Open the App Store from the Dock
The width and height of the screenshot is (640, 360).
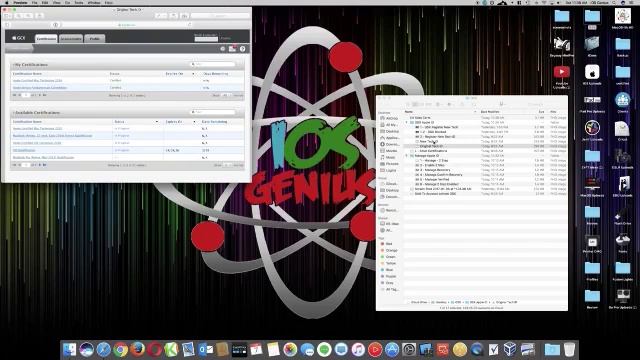point(392,350)
